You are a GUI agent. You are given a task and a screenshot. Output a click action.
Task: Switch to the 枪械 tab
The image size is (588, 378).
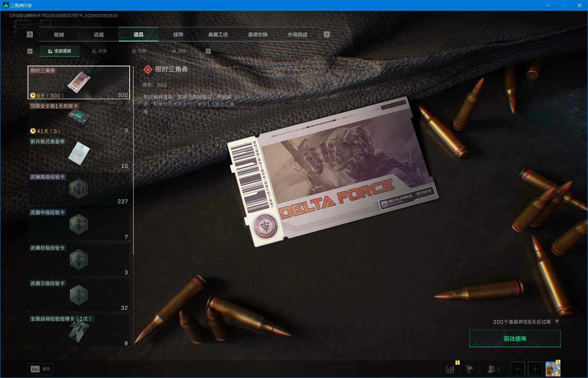[59, 35]
